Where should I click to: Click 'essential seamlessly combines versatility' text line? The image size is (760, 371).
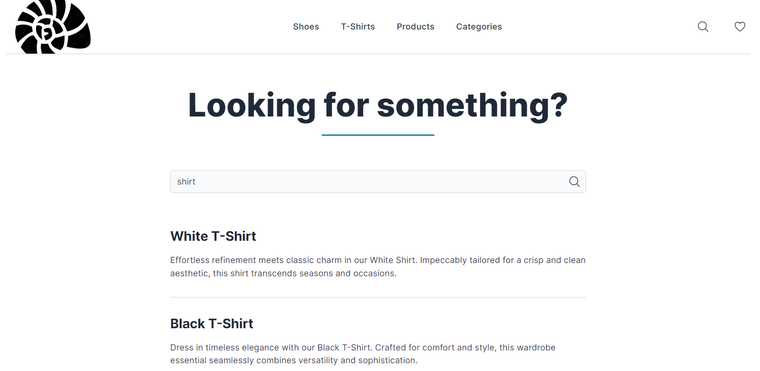pyautogui.click(x=294, y=361)
